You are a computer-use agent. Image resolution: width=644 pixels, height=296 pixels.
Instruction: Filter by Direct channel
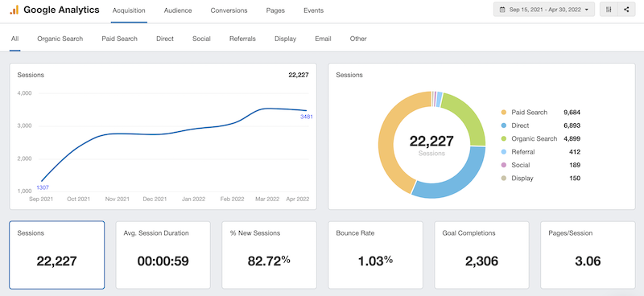tap(165, 39)
